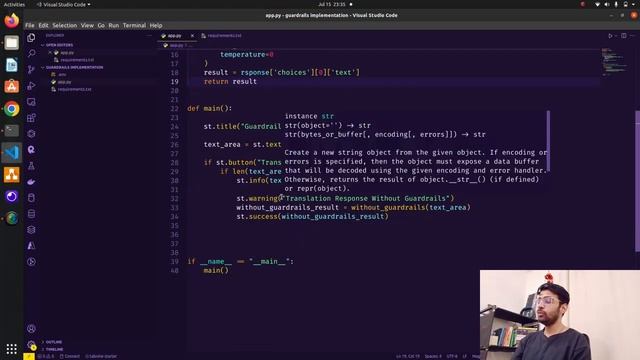Click the hover tooltip scrollbar

click(548, 141)
